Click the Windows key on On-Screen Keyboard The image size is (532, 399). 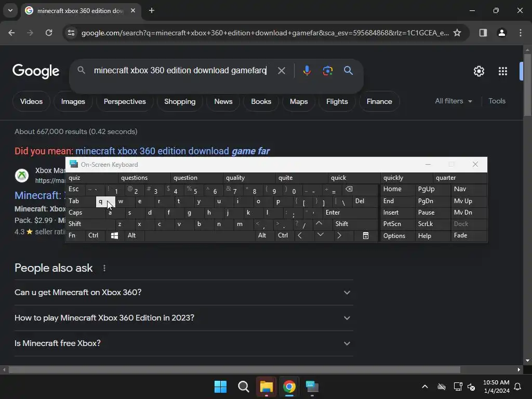tap(114, 236)
